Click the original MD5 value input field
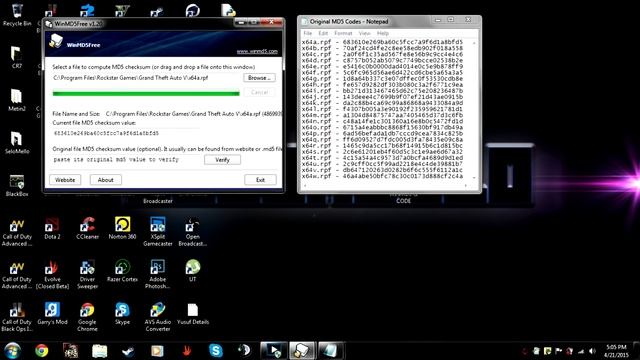The width and height of the screenshot is (640, 360). [126, 160]
